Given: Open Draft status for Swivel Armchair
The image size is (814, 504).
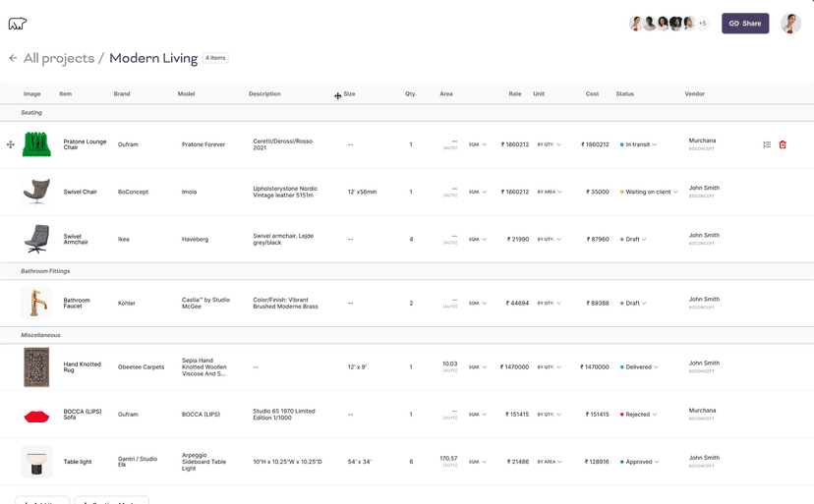Looking at the screenshot, I should point(633,240).
